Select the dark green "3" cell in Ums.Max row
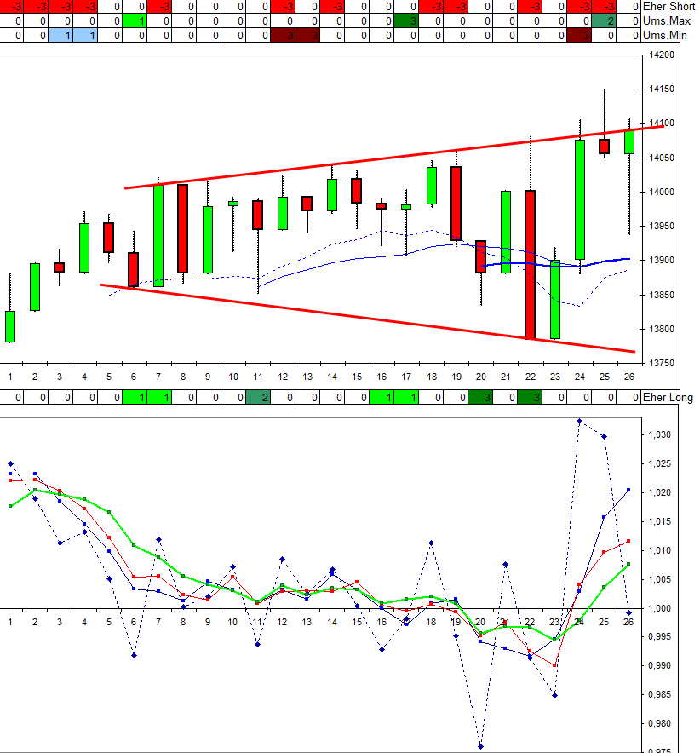Image resolution: width=700 pixels, height=753 pixels. (406, 20)
